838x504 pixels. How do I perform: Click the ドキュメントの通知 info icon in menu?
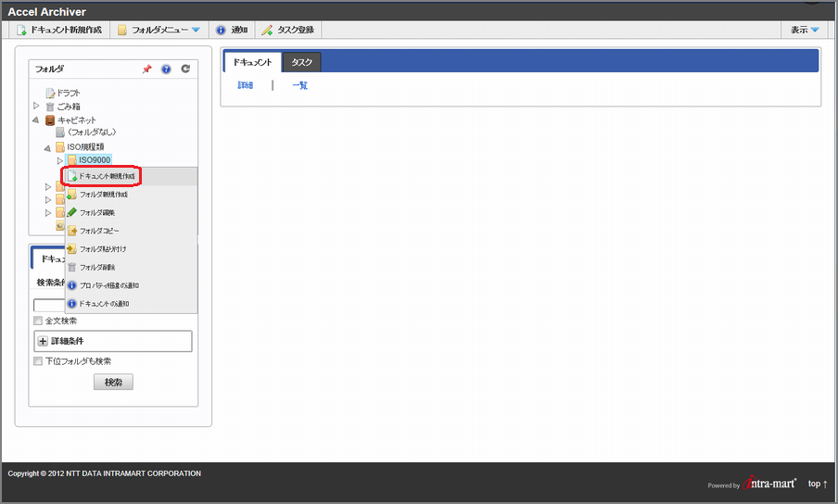click(71, 303)
